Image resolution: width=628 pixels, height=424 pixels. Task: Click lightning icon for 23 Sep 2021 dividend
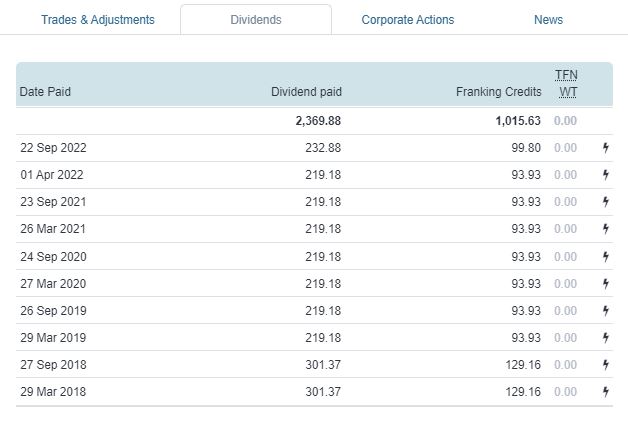606,202
